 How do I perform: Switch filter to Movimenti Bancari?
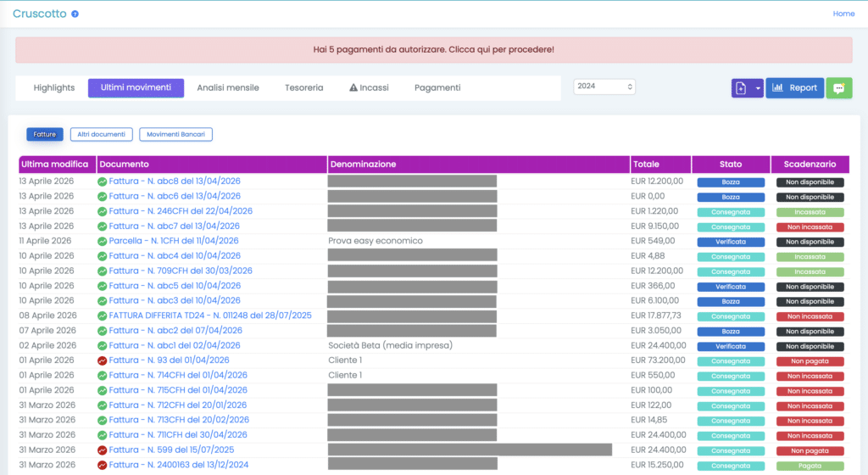pyautogui.click(x=176, y=134)
